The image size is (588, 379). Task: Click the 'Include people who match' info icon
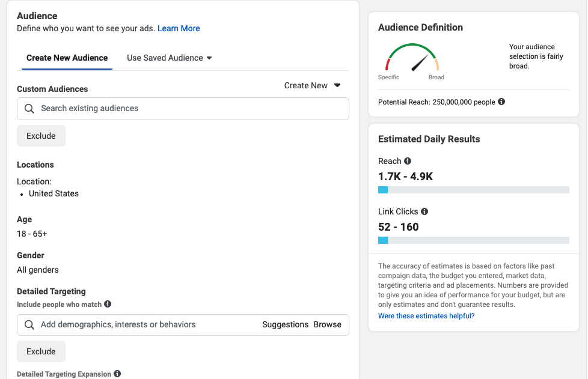pyautogui.click(x=108, y=304)
